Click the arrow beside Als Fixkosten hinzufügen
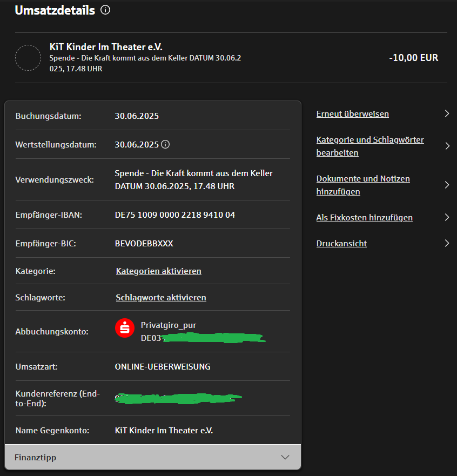The image size is (457, 476). pyautogui.click(x=447, y=217)
